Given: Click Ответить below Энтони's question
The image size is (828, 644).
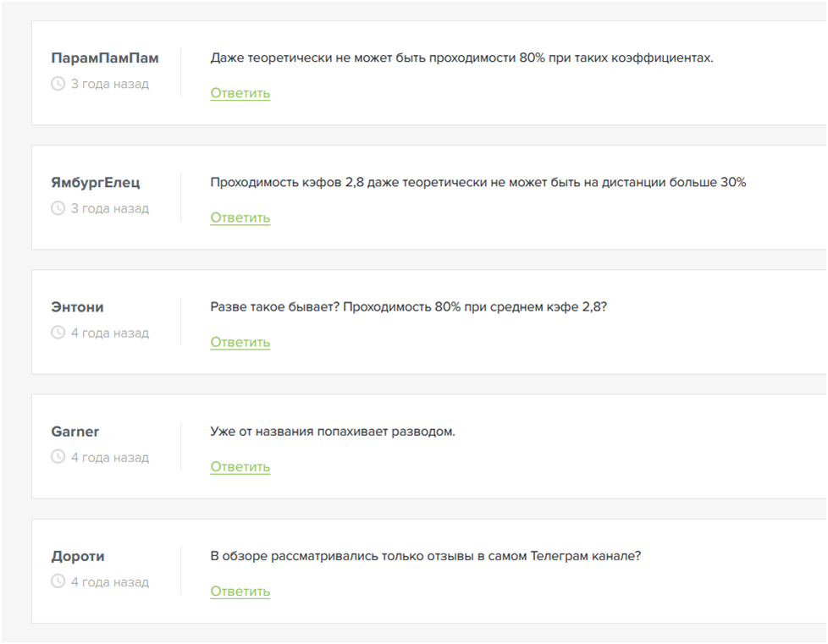Looking at the screenshot, I should point(240,342).
